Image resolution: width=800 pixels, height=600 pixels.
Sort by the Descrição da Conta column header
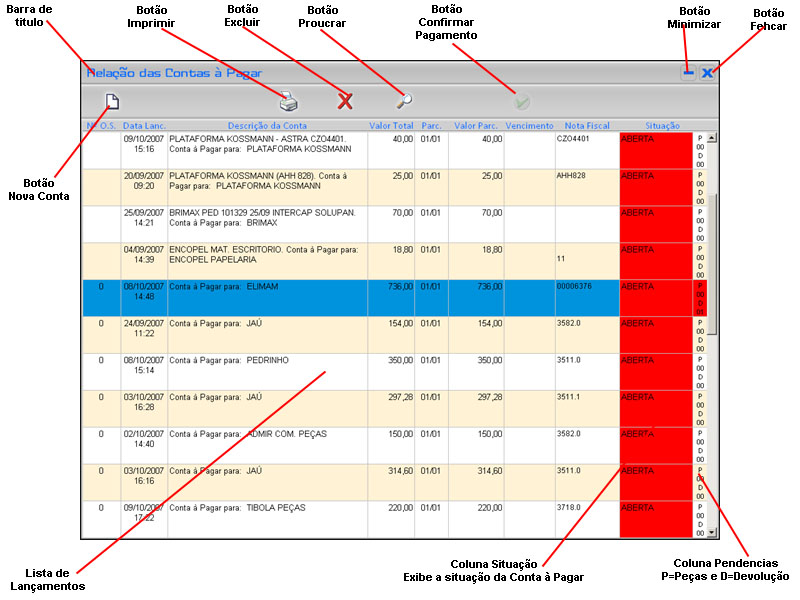click(x=267, y=126)
